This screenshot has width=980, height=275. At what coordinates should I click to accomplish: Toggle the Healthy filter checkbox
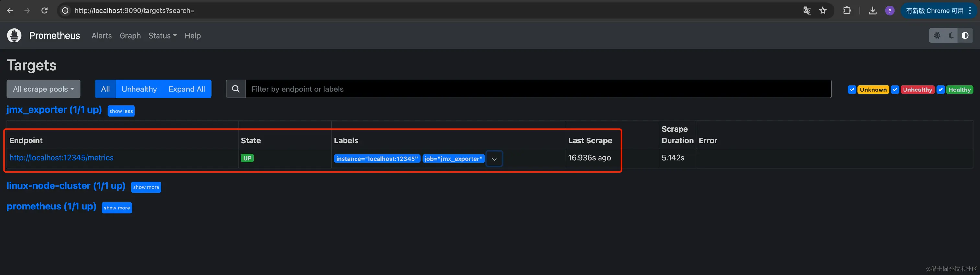point(940,90)
